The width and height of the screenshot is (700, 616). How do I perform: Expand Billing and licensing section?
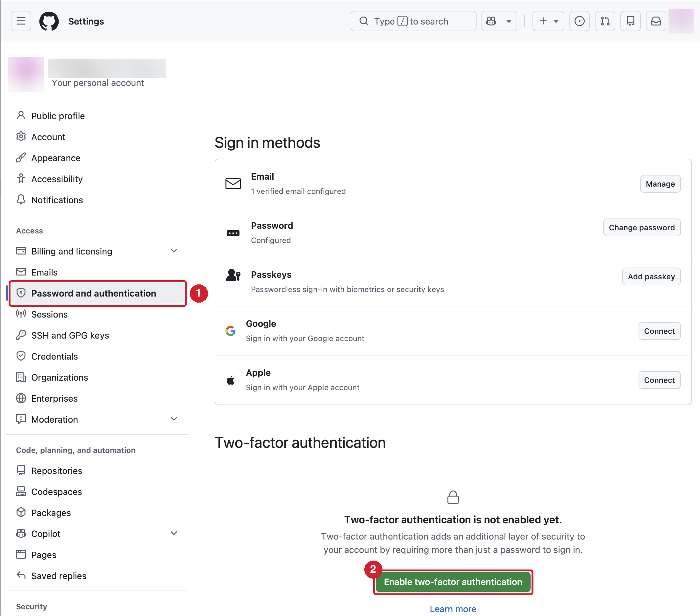97,251
